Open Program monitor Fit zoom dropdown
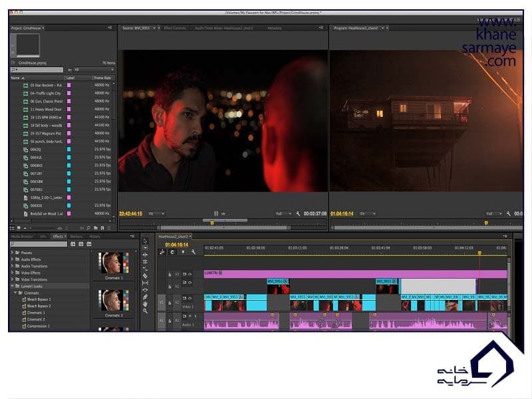 point(368,213)
